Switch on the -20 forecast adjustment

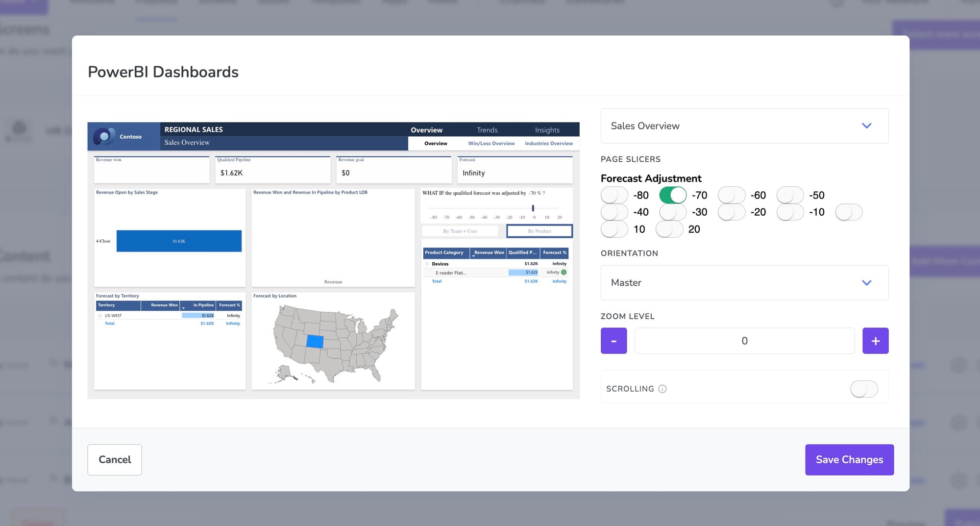[732, 212]
